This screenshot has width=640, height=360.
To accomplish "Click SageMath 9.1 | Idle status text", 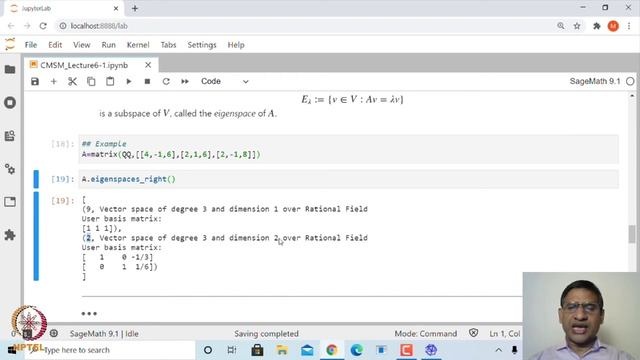I will (x=104, y=334).
